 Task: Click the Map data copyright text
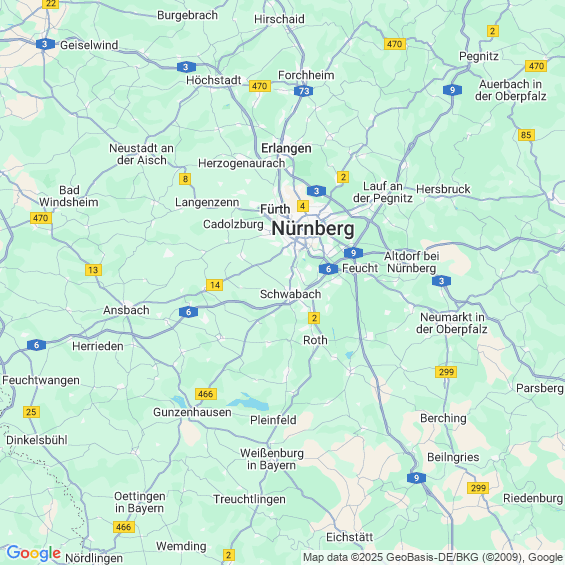pos(433,557)
